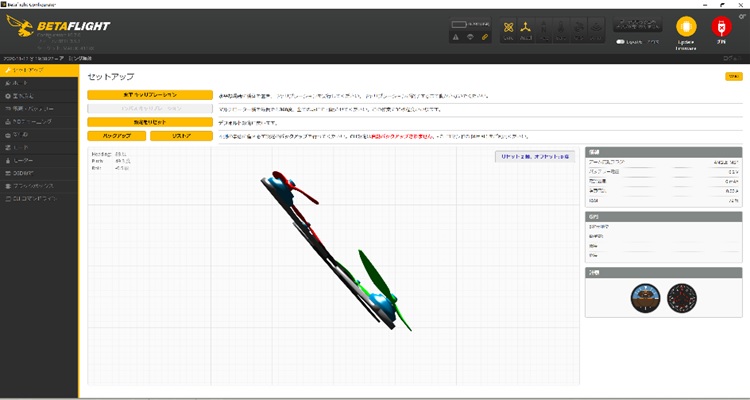The image size is (750, 400).
Task: Open the Receiver sidebar tab
Action: [x=39, y=135]
